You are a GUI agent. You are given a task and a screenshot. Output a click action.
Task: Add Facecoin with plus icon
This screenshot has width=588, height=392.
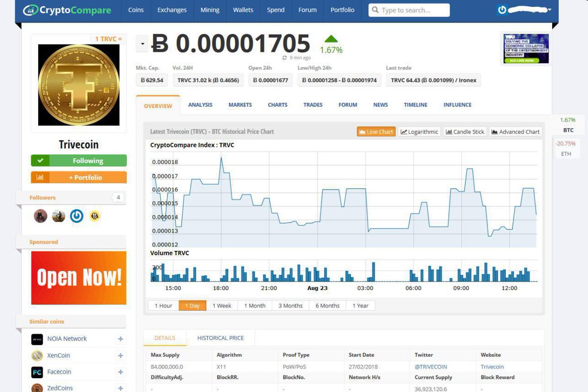[x=121, y=372]
